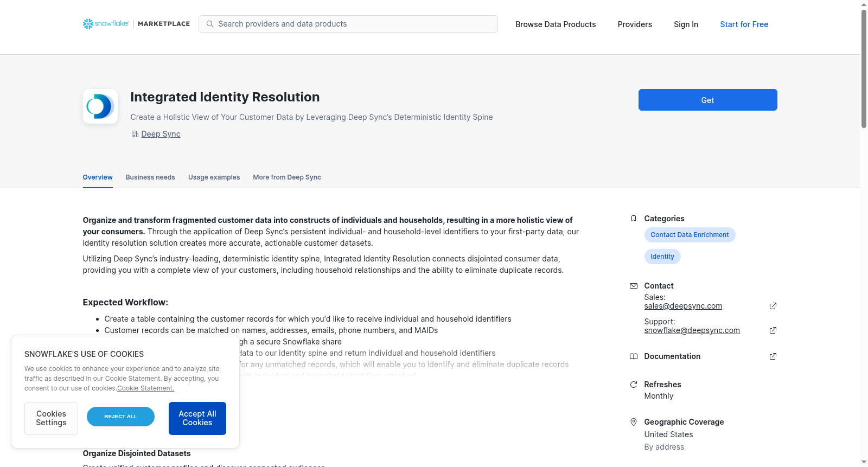Email snowflake@deepsync.com support
The image size is (868, 467).
[x=692, y=330]
